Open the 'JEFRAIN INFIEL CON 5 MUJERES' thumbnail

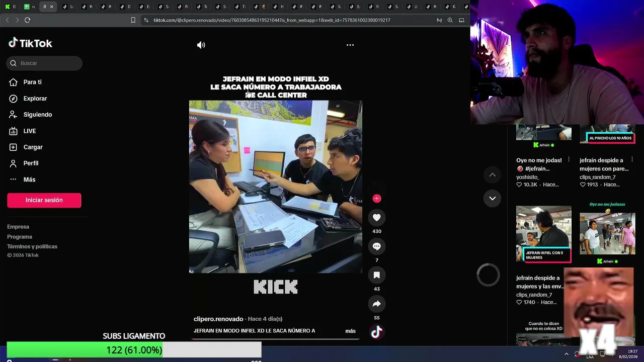coord(543,234)
